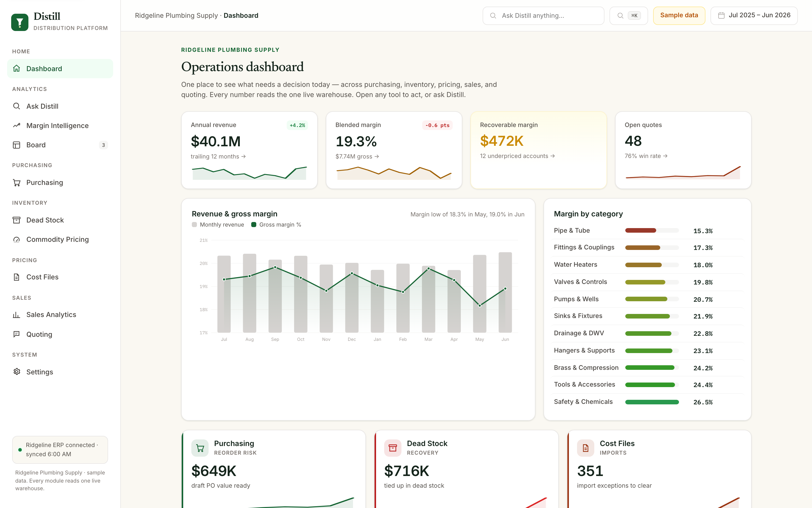Click the Purchasing cart icon in sidebar
This screenshot has height=508, width=812.
16,182
